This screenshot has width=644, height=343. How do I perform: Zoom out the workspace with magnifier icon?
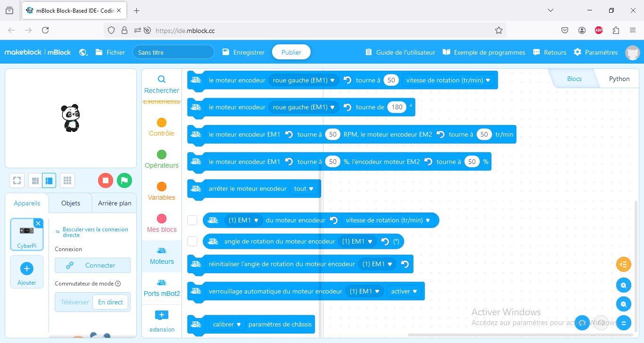point(623,304)
